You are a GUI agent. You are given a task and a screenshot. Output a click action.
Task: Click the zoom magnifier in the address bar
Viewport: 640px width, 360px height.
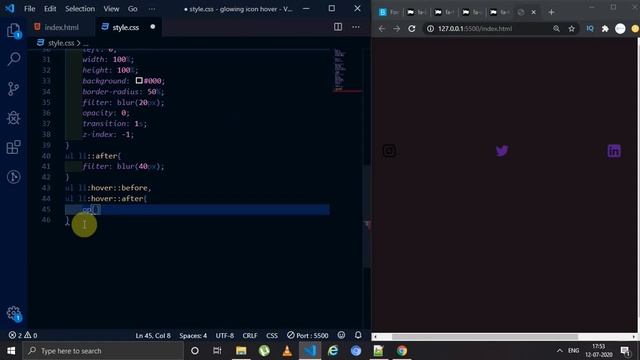[556, 29]
